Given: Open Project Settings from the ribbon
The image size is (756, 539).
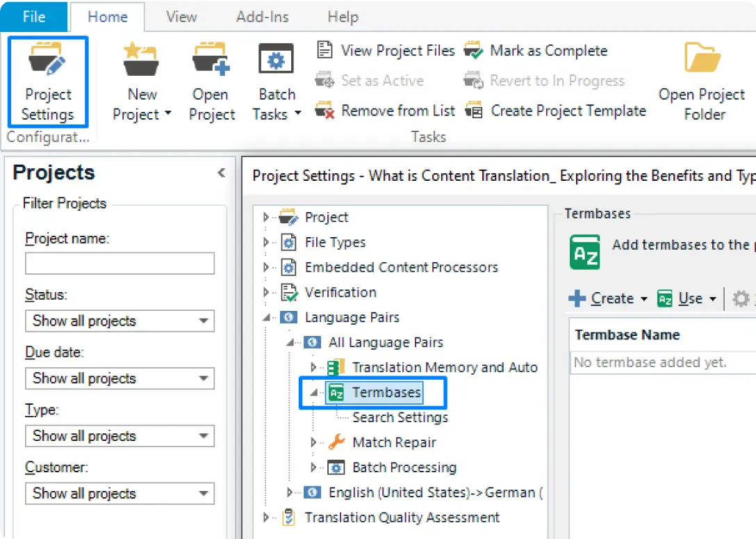Looking at the screenshot, I should coord(47,82).
